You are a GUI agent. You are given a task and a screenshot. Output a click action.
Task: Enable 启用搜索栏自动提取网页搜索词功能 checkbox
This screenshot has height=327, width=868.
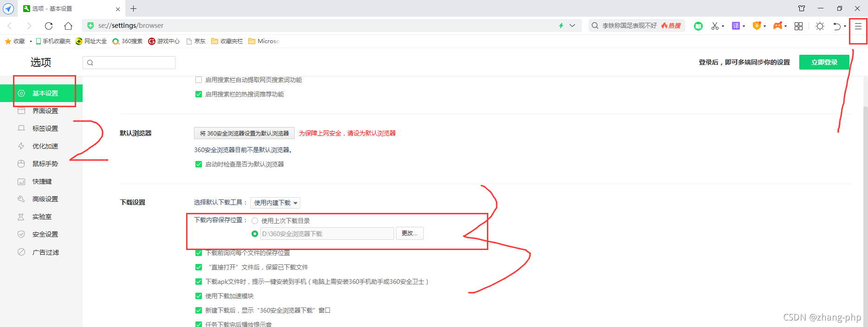199,80
